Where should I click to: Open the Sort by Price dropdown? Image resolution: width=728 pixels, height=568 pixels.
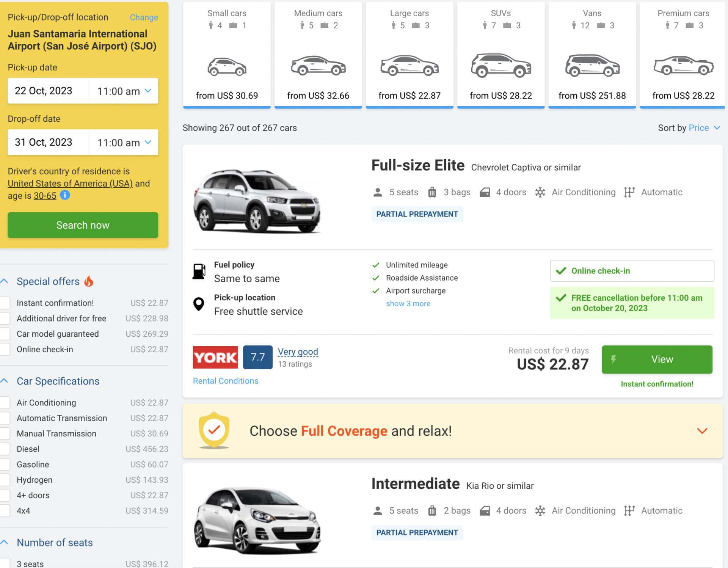(x=704, y=128)
